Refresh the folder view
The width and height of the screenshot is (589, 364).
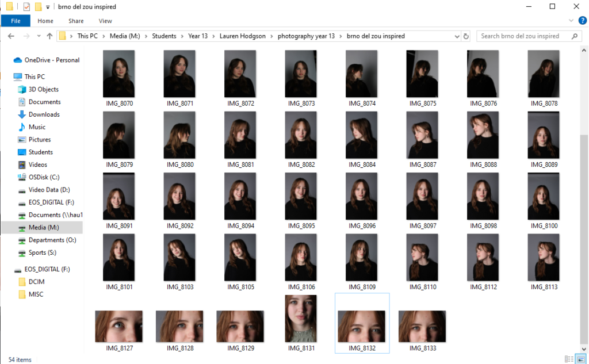point(466,36)
